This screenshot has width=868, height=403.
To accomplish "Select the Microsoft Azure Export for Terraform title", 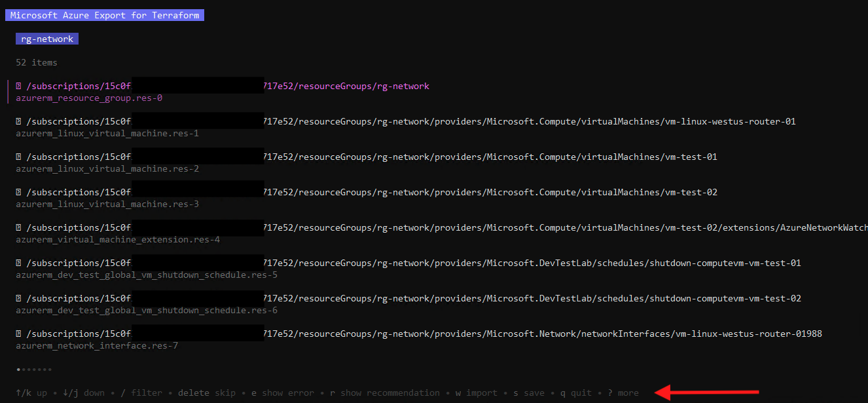I will click(105, 15).
